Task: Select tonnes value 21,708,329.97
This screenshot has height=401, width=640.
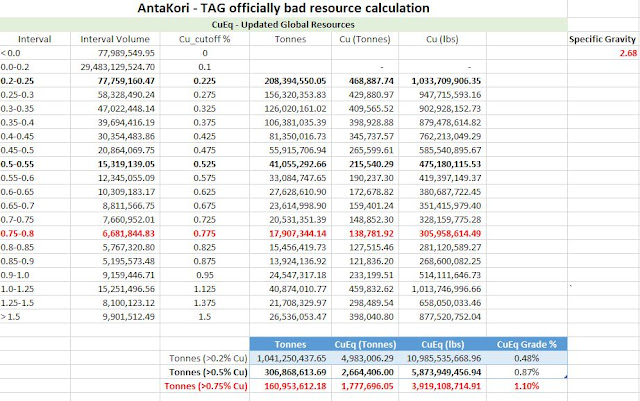Action: tap(298, 303)
